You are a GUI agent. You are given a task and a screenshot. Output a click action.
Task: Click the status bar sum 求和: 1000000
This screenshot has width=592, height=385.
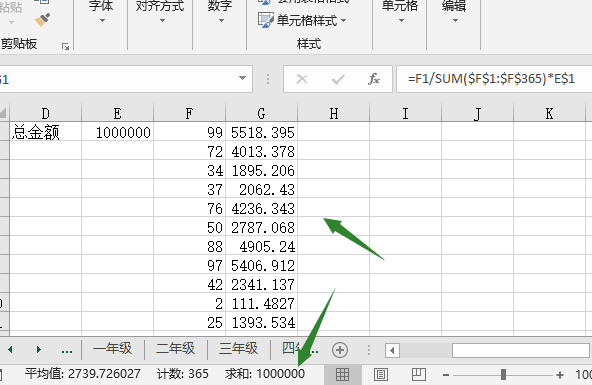pyautogui.click(x=265, y=374)
